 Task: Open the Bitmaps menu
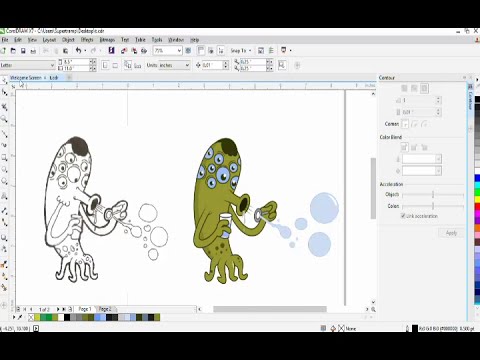(107, 40)
